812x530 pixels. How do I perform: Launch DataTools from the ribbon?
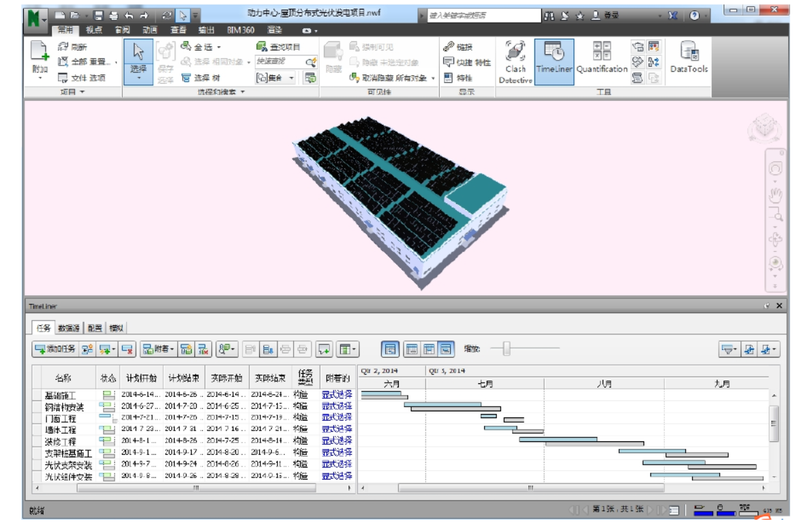point(689,60)
